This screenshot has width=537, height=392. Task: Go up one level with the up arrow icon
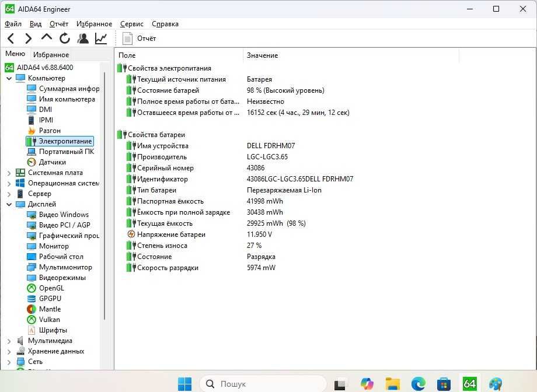click(x=46, y=37)
